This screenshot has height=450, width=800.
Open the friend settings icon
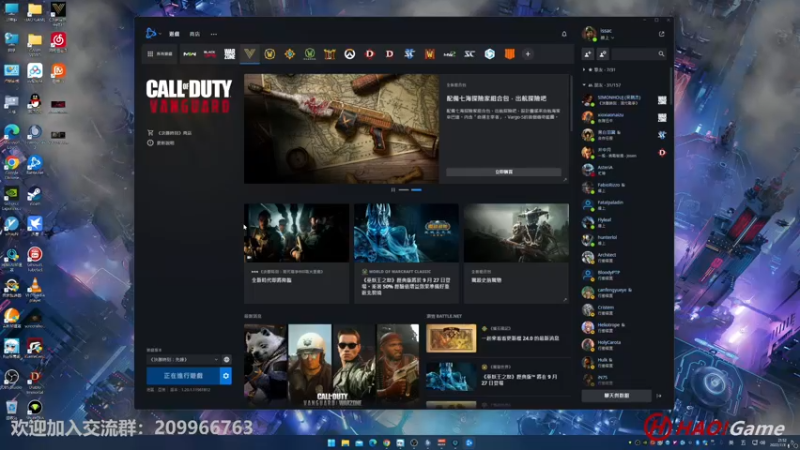(603, 54)
